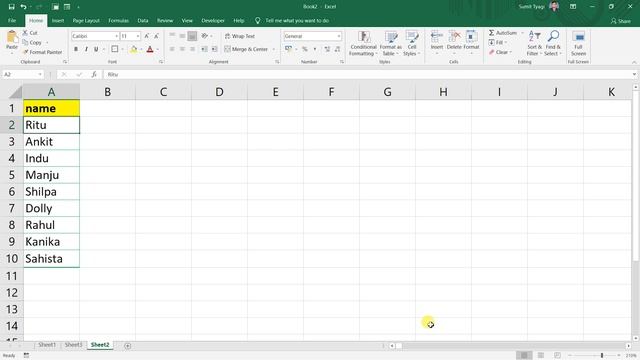Viewport: 640px width, 360px height.
Task: Bottom align cell contents
Action: pyautogui.click(x=192, y=36)
